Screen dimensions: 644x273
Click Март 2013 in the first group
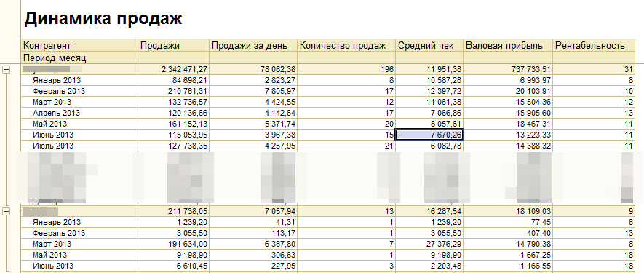click(52, 102)
